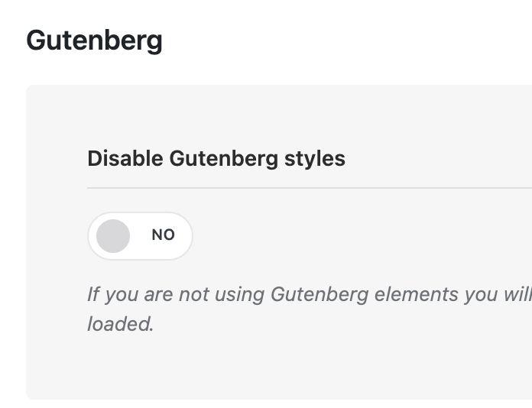Screen dimensions: 532x408
Task: Click the word "loaded." in the description
Action: click(120, 324)
